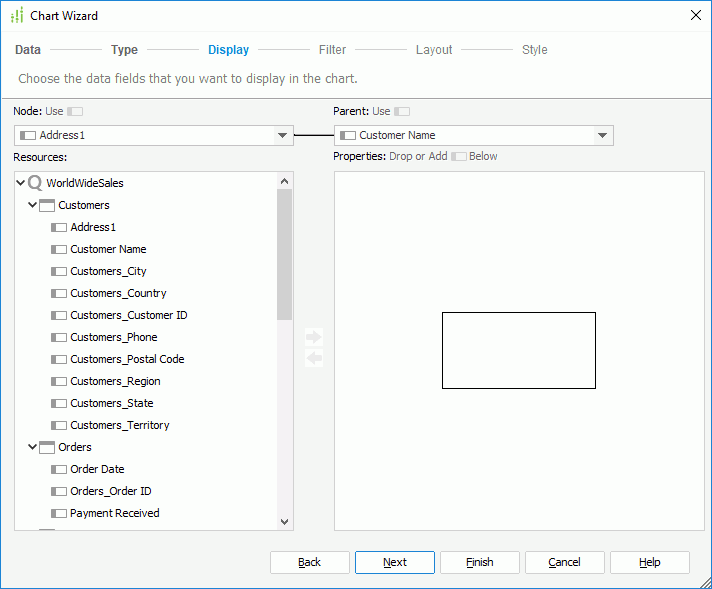The height and width of the screenshot is (589, 712).
Task: Click the Customers table icon
Action: pyautogui.click(x=46, y=205)
